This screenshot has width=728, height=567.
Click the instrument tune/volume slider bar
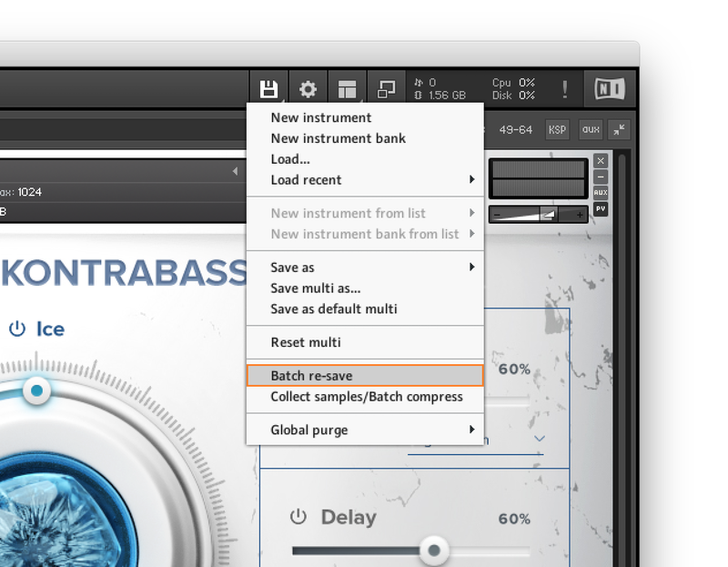pyautogui.click(x=539, y=215)
